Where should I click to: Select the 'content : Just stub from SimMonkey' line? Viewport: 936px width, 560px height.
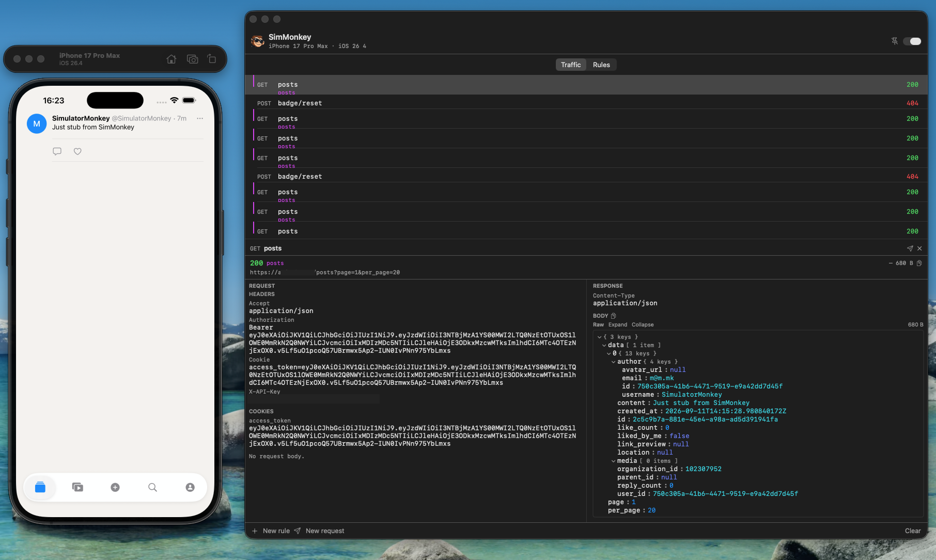point(683,403)
